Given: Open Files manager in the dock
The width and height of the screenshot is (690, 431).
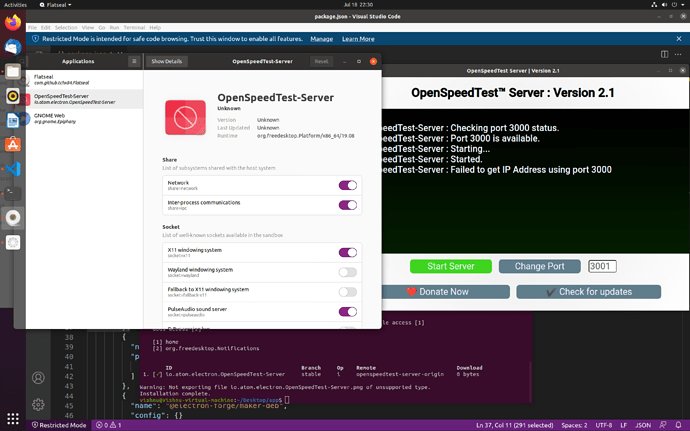Looking at the screenshot, I should pyautogui.click(x=13, y=71).
